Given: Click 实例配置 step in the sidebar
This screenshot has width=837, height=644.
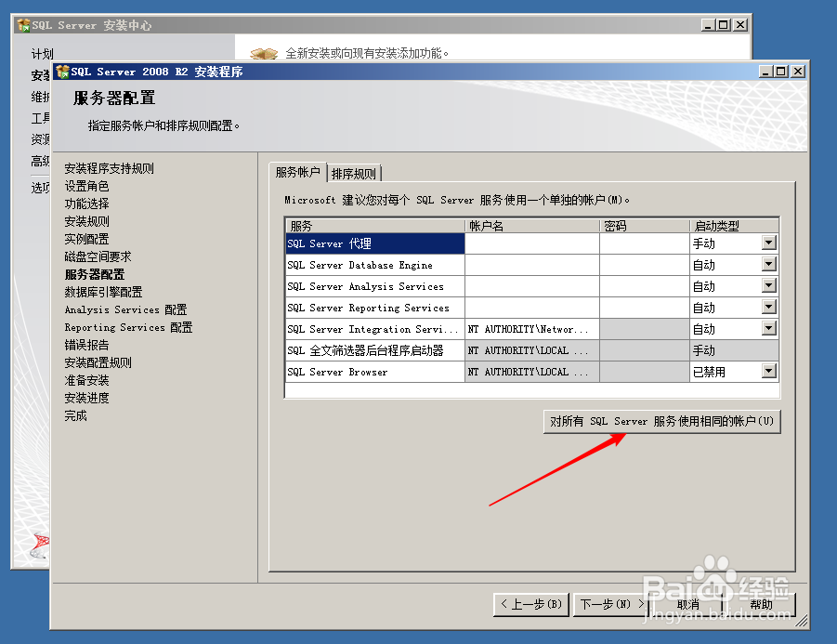Looking at the screenshot, I should point(86,239).
